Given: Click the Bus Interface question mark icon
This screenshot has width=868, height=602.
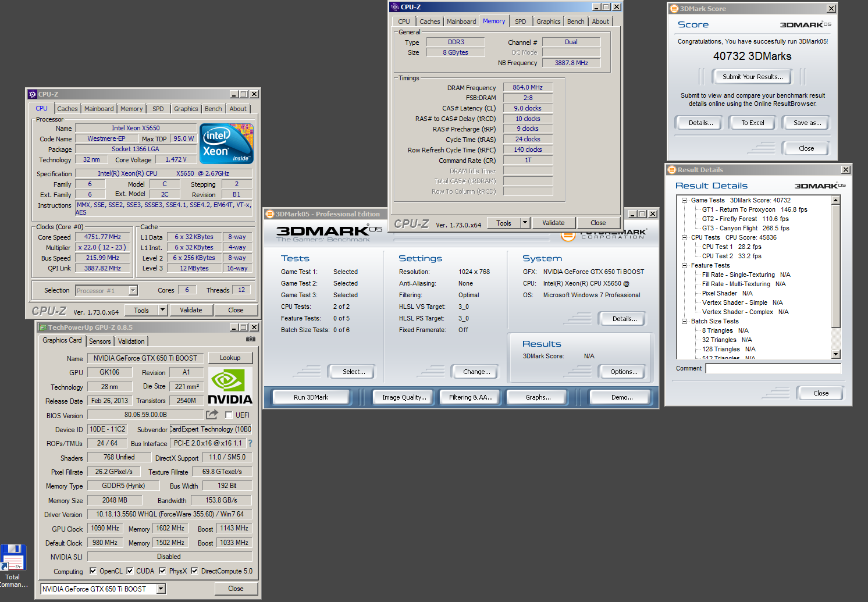Looking at the screenshot, I should (250, 443).
